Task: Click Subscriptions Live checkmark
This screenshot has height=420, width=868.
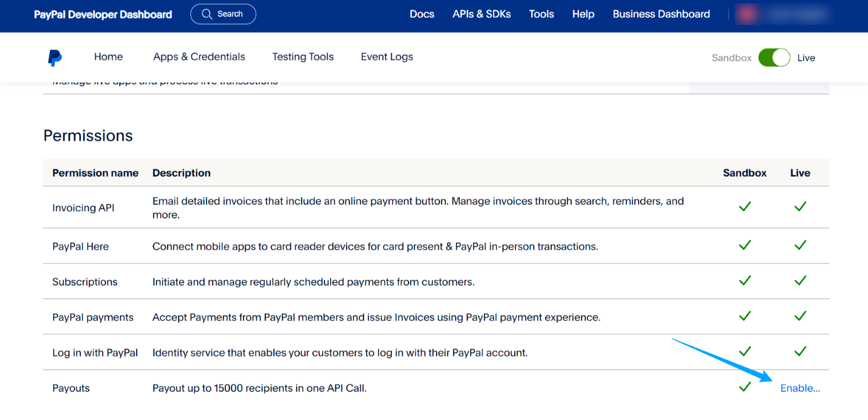Action: pyautogui.click(x=800, y=281)
